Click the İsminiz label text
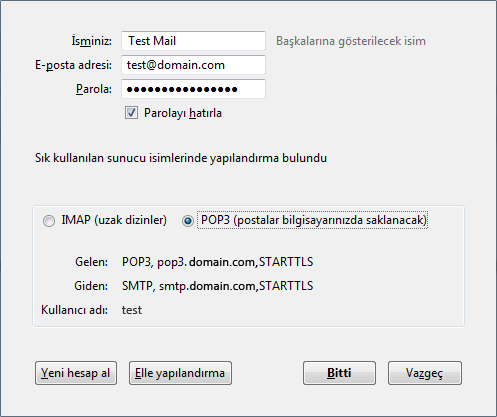Image resolution: width=497 pixels, height=417 pixels. (x=92, y=41)
